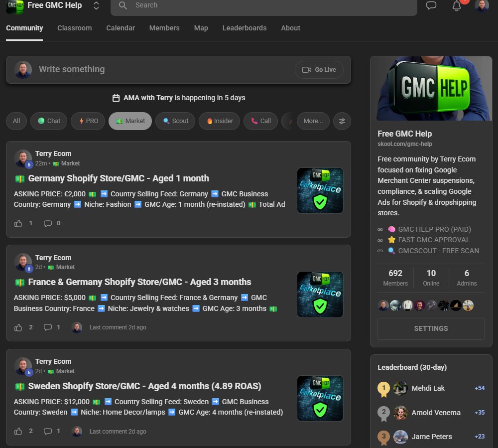
Task: Open comments on France & Germany post
Action: (48, 327)
